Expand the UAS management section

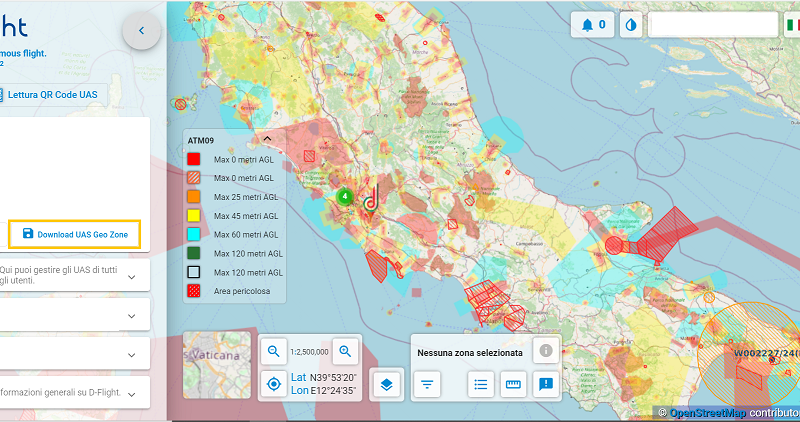(x=132, y=275)
